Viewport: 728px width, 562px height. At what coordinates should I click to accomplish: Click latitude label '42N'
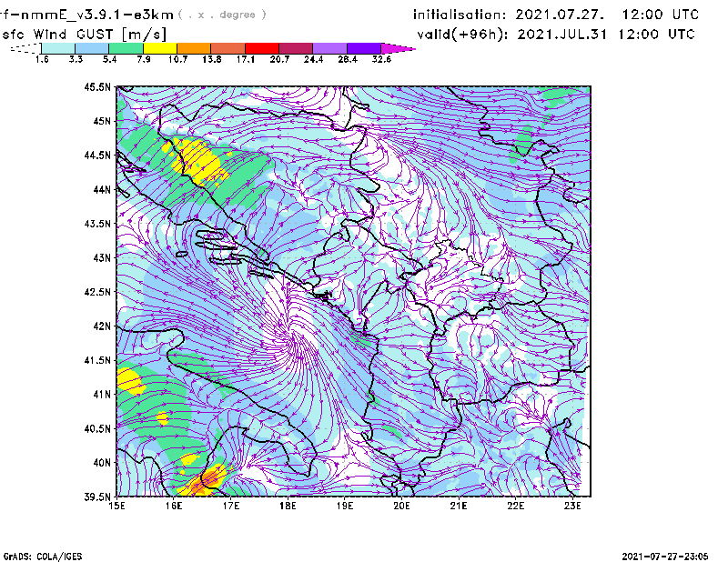pos(102,326)
